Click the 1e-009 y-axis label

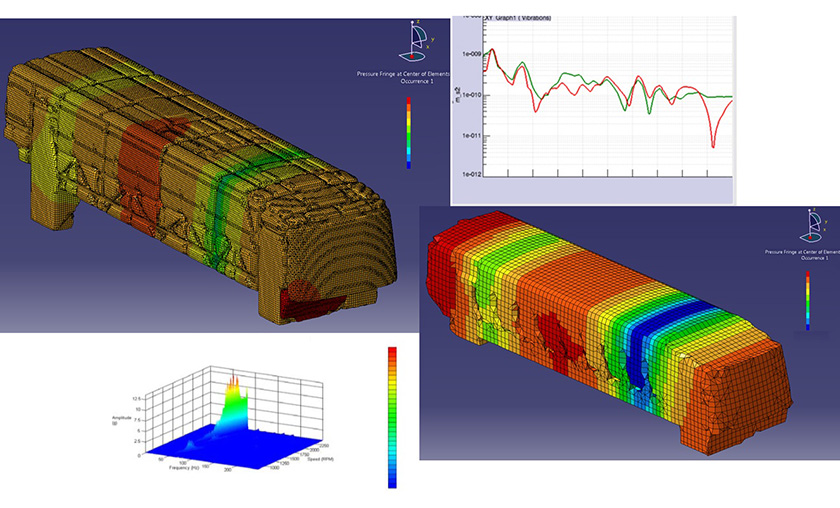tap(471, 54)
